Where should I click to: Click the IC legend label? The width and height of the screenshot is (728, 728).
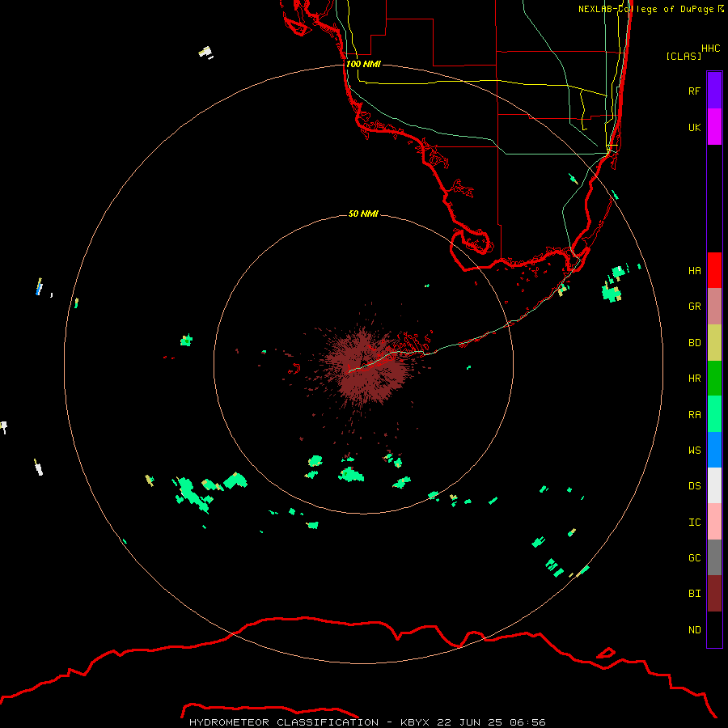pyautogui.click(x=694, y=523)
